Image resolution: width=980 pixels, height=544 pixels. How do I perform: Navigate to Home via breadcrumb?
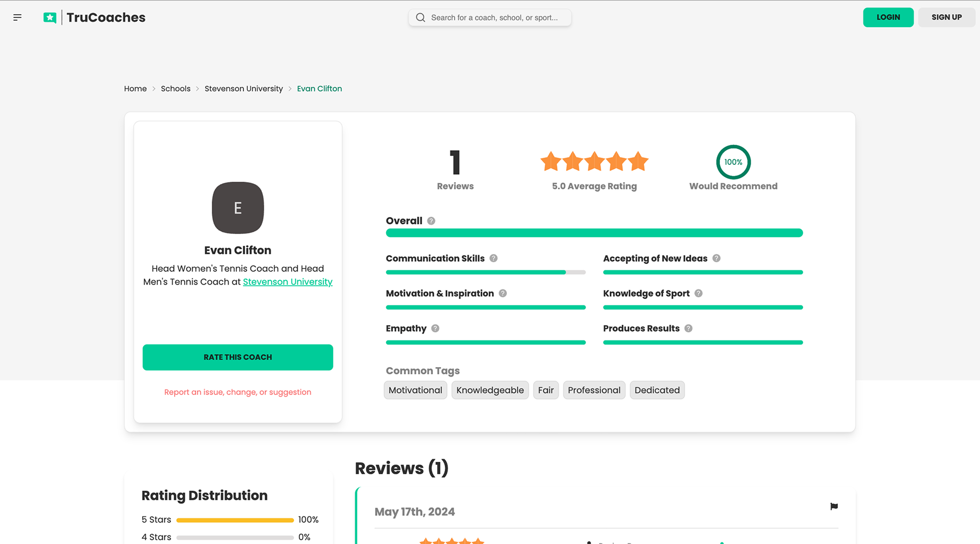135,88
